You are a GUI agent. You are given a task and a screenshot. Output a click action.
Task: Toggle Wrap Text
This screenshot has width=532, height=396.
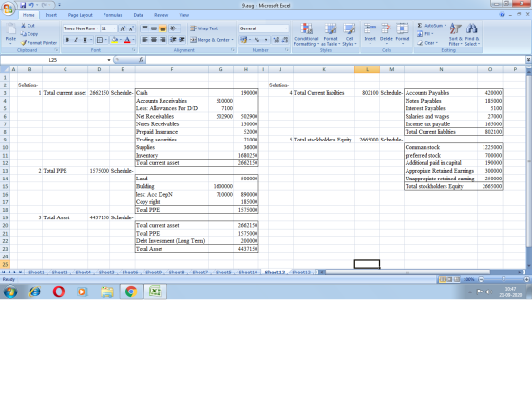(x=203, y=28)
